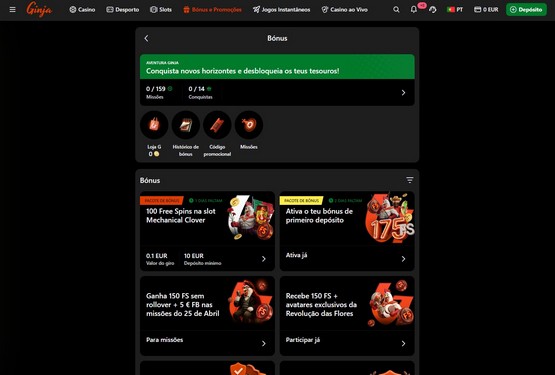
Task: Open the Slots section
Action: 161,10
